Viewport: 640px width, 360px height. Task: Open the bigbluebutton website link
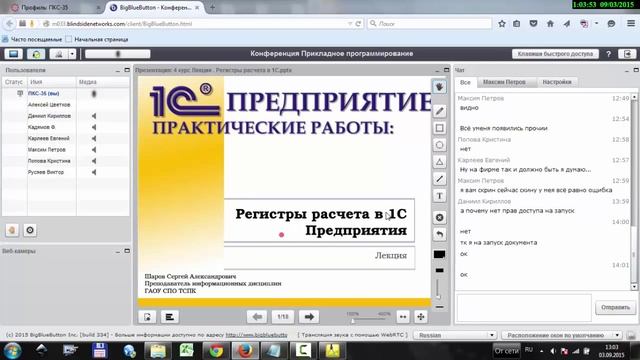(x=256, y=335)
